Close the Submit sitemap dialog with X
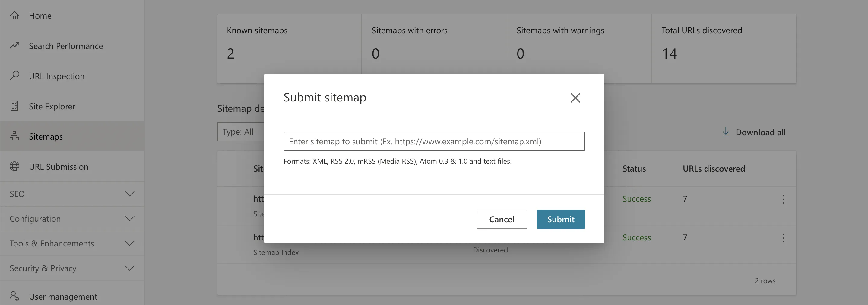This screenshot has width=868, height=305. pos(575,98)
